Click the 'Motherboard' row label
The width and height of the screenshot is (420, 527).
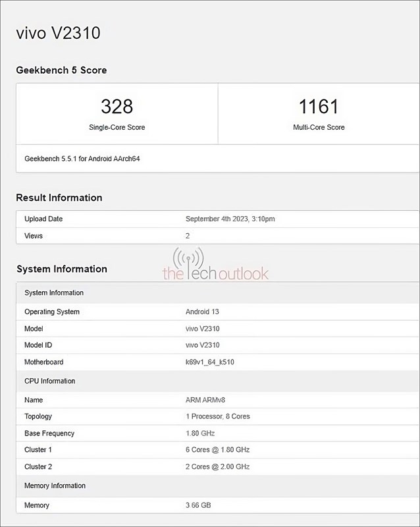(43, 362)
